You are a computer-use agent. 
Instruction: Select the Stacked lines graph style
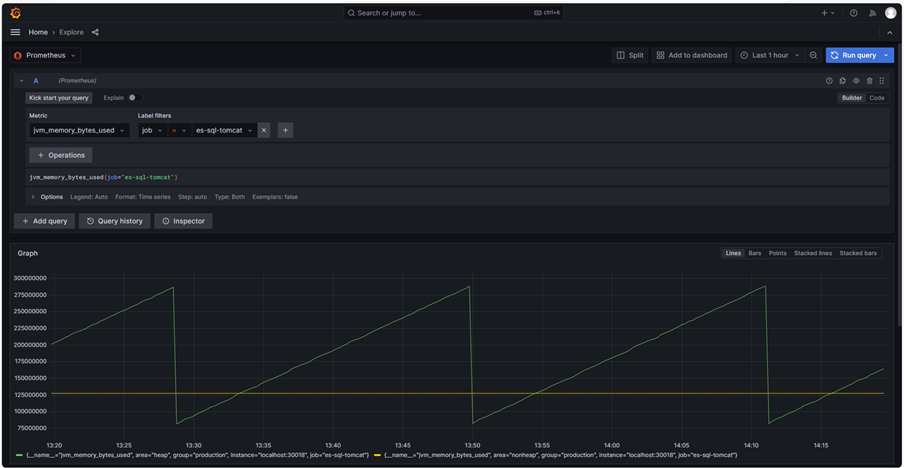(813, 253)
